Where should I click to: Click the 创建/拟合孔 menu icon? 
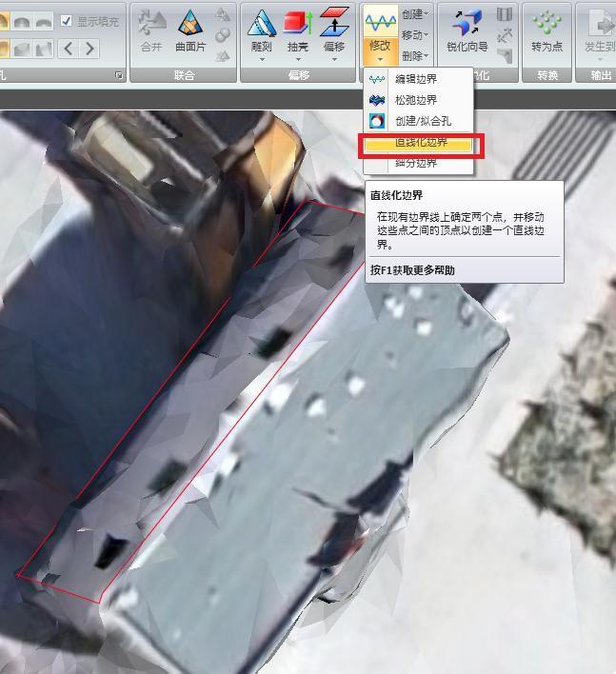point(377,121)
